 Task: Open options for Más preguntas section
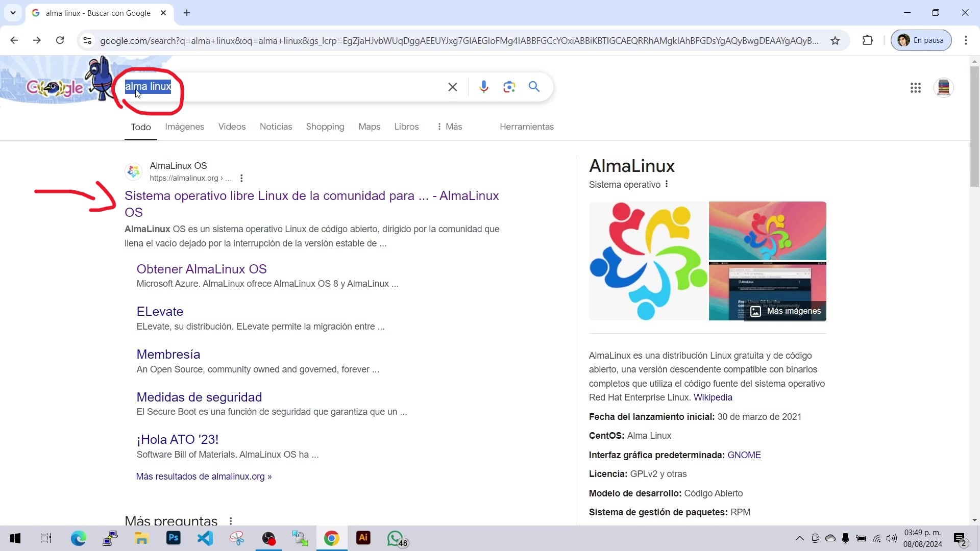(231, 521)
